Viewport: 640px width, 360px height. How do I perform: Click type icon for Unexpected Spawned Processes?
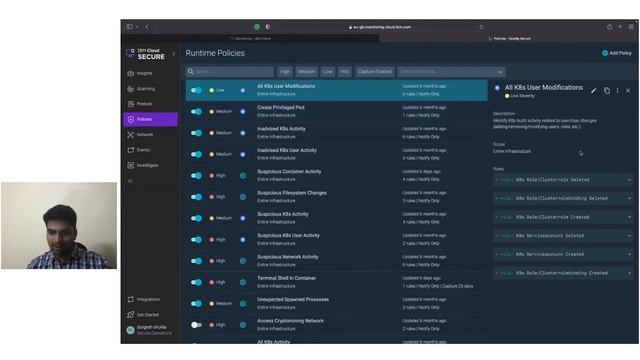point(243,304)
